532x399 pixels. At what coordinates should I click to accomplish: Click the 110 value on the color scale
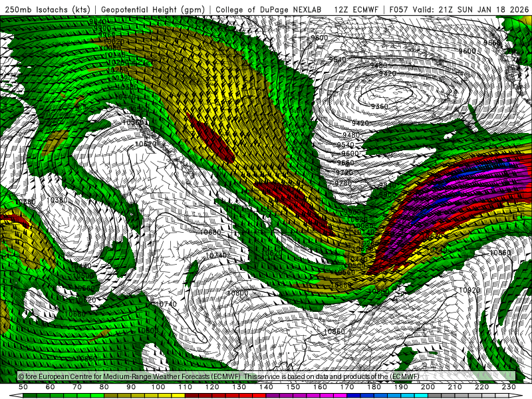(x=185, y=386)
